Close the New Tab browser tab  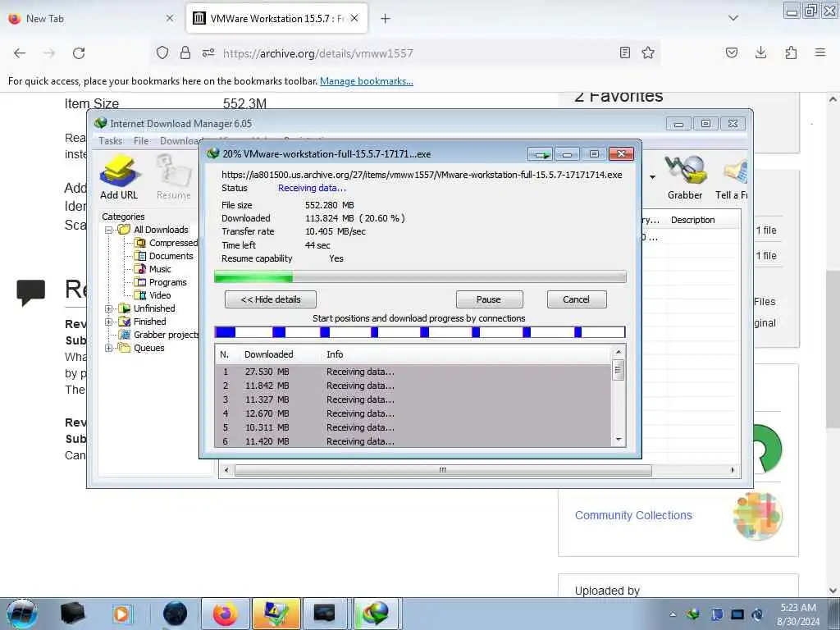170,18
